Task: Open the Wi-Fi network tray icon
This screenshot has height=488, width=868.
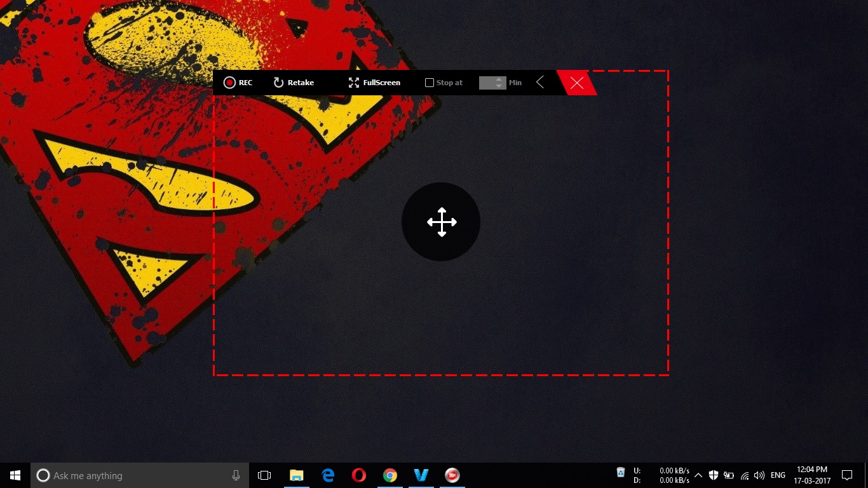Action: [x=744, y=475]
